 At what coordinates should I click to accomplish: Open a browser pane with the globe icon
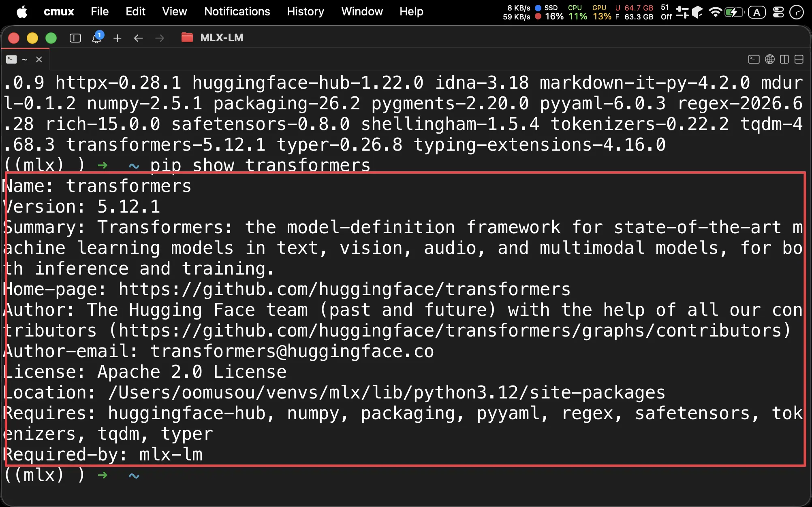tap(770, 60)
